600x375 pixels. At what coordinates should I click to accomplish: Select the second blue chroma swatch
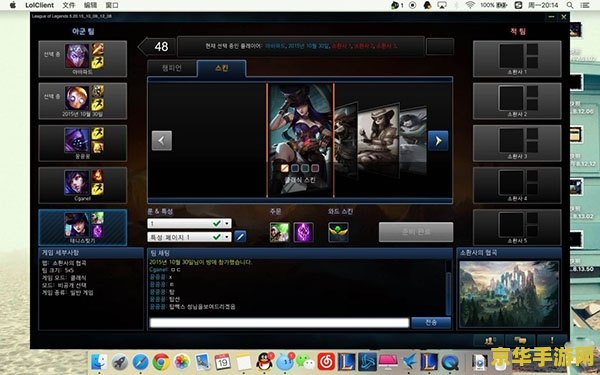click(x=295, y=168)
